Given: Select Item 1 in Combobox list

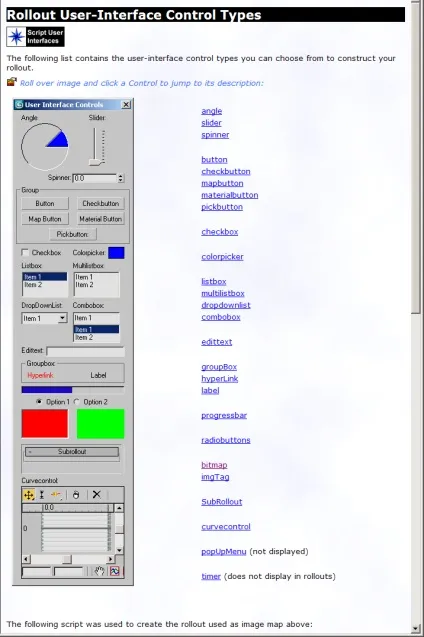Looking at the screenshot, I should (x=96, y=329).
